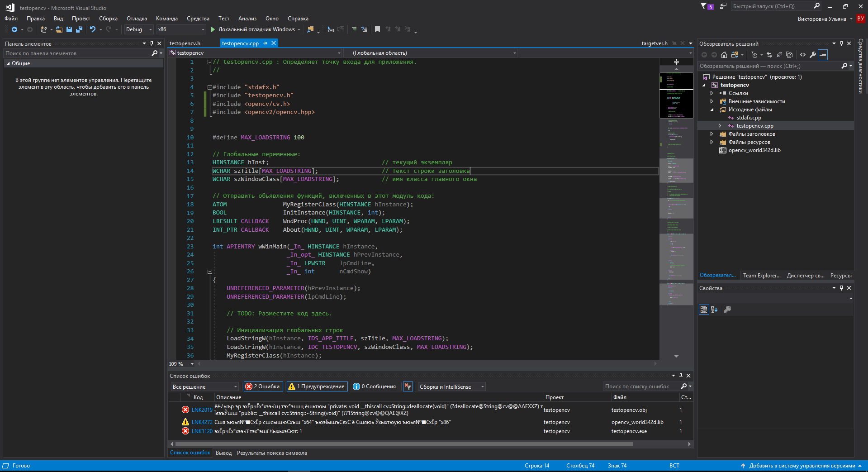Save the current file with the single disk icon
Viewport: 868px width, 472px height.
69,29
